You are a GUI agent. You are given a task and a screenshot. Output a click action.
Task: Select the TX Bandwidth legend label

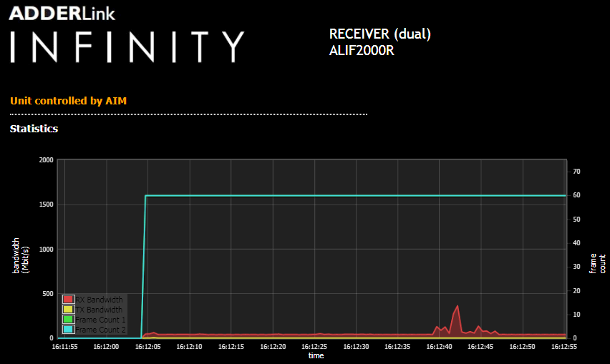(99, 310)
